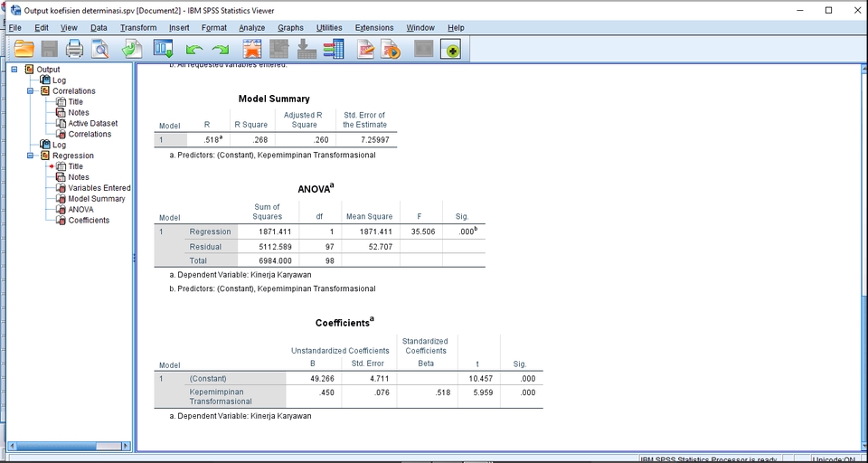This screenshot has width=868, height=463.
Task: Open the Window menu
Action: 420,28
